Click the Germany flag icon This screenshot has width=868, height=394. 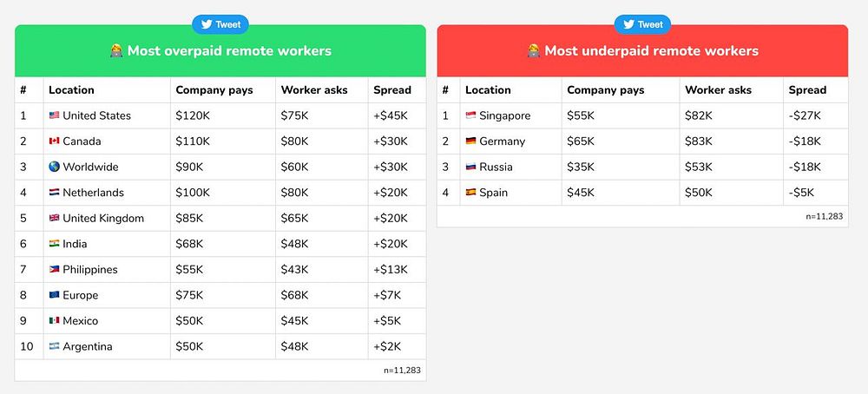pyautogui.click(x=470, y=141)
